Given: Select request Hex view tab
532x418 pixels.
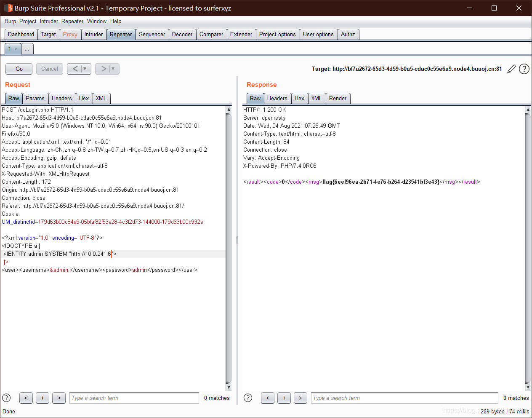Looking at the screenshot, I should [x=84, y=98].
